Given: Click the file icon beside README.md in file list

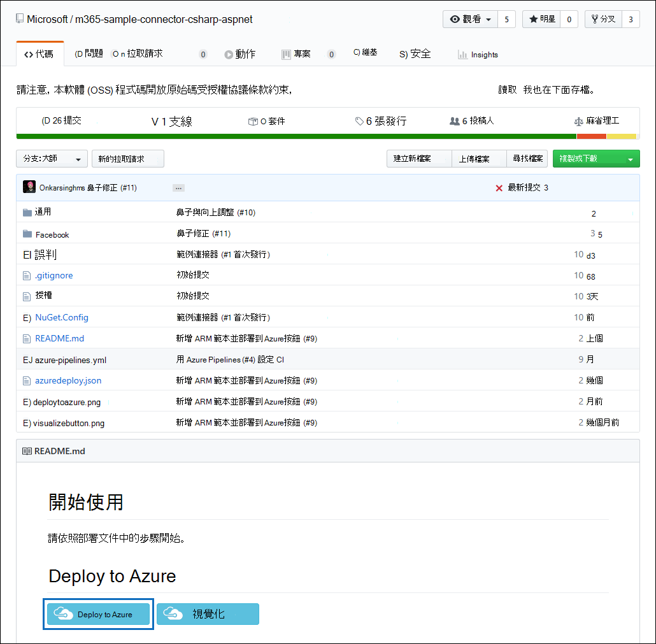Looking at the screenshot, I should (27, 338).
